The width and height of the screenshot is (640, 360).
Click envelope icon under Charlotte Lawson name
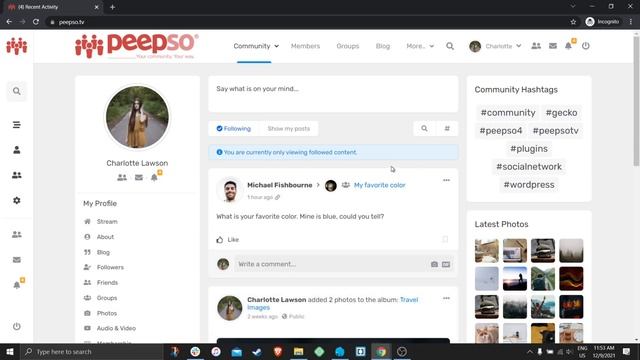139,178
